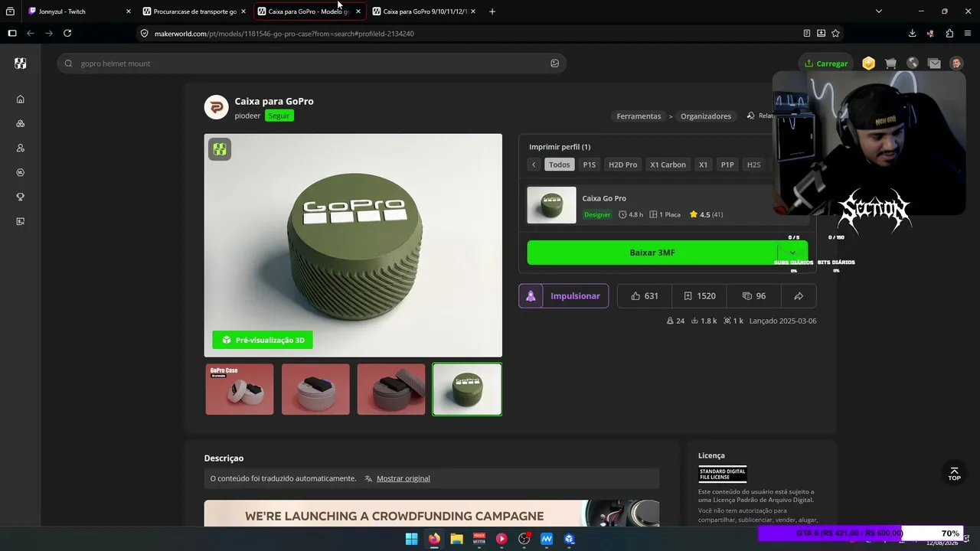Click the gopro helmet mount search field
Screen dimensions: 980x551
[x=310, y=64]
